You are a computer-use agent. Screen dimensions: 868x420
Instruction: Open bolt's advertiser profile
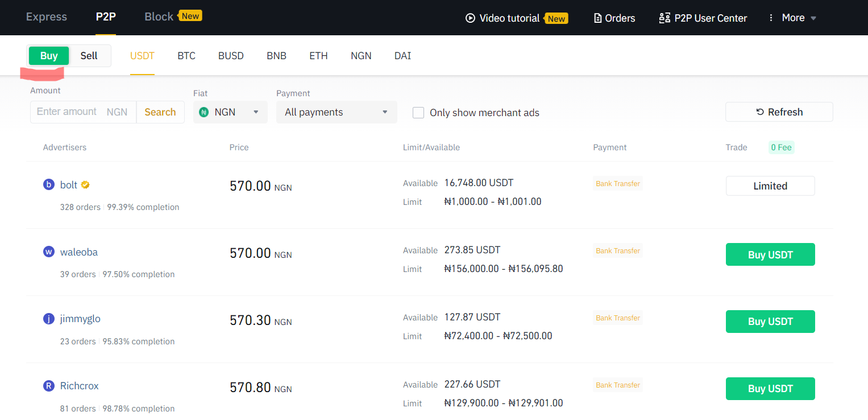click(x=69, y=185)
